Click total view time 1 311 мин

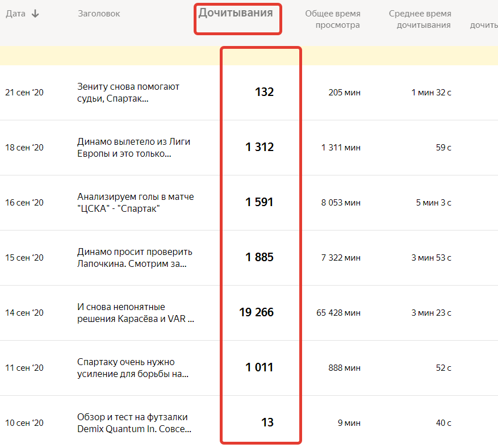[341, 148]
